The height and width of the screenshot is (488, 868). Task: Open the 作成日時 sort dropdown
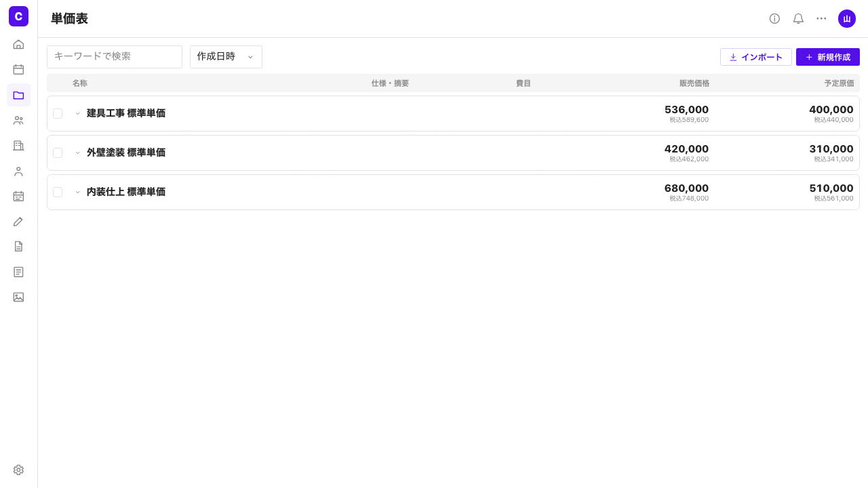coord(226,57)
